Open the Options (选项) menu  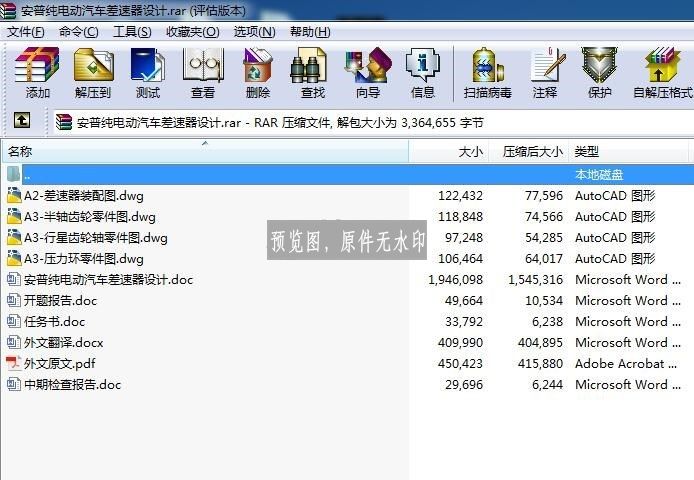point(254,32)
